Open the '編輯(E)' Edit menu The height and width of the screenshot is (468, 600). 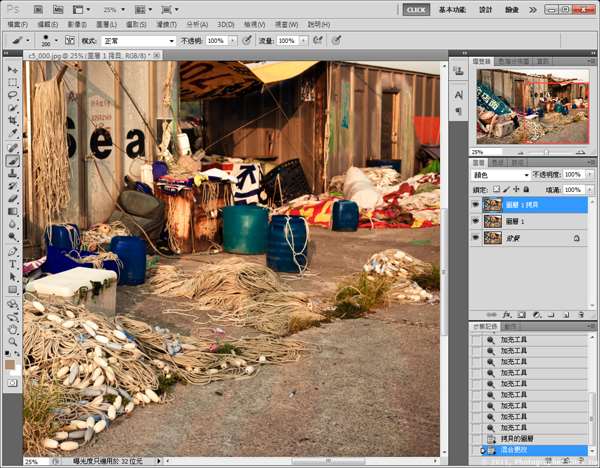[x=48, y=24]
